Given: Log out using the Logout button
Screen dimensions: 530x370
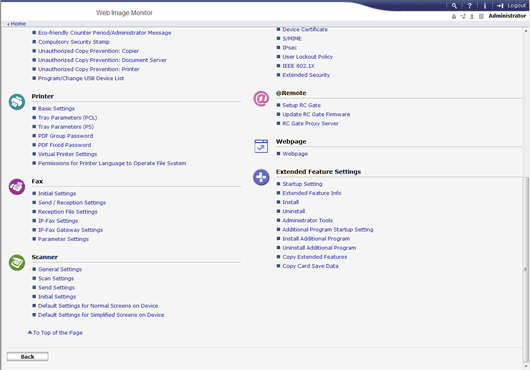Looking at the screenshot, I should pos(511,6).
